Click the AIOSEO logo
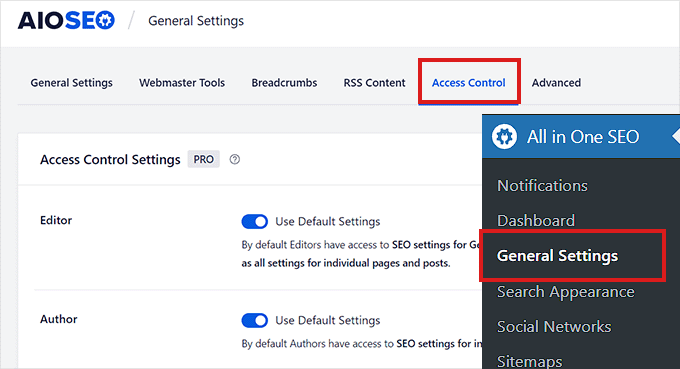Screen dimensions: 680x369 tap(66, 20)
